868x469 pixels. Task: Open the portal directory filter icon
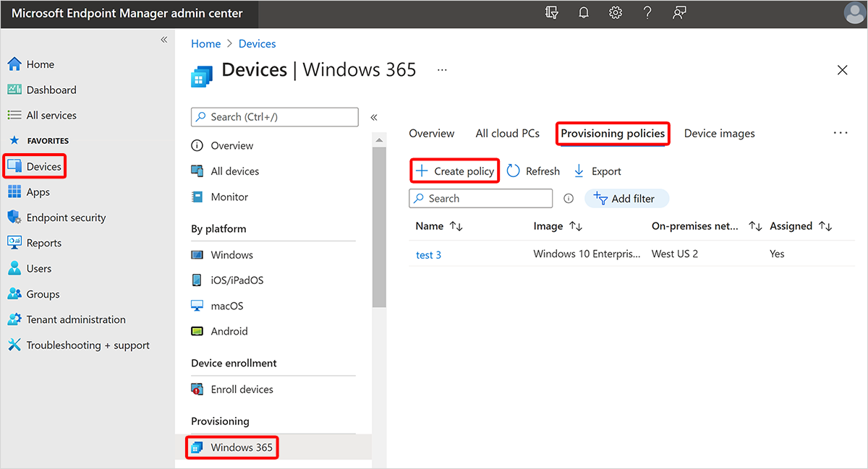pyautogui.click(x=553, y=13)
